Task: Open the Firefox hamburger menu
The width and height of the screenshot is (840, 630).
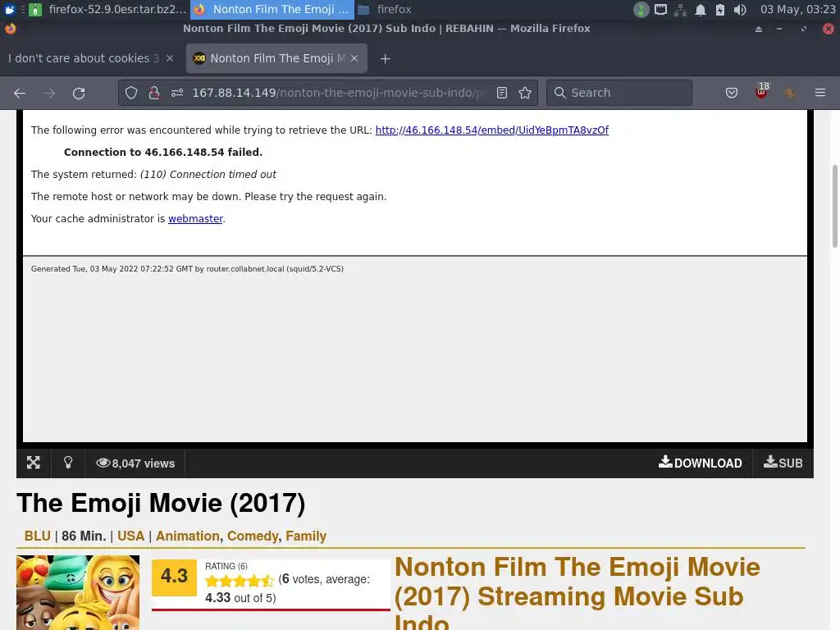Action: point(820,94)
